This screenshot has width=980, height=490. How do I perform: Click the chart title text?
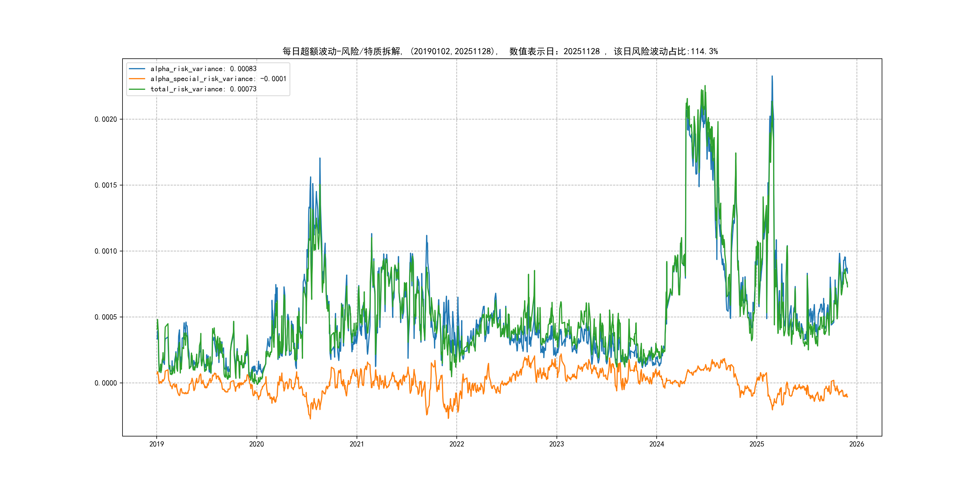tap(500, 51)
